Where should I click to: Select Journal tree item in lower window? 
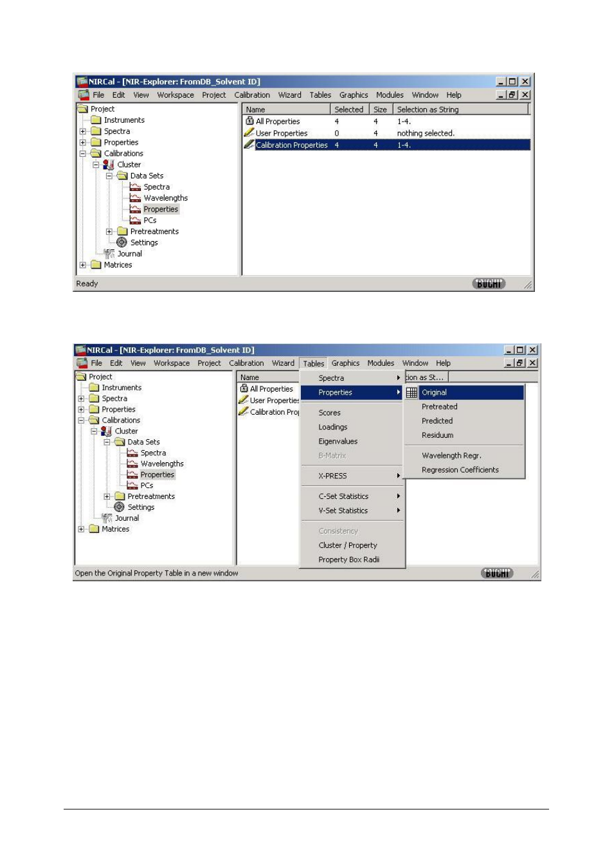pyautogui.click(x=127, y=518)
